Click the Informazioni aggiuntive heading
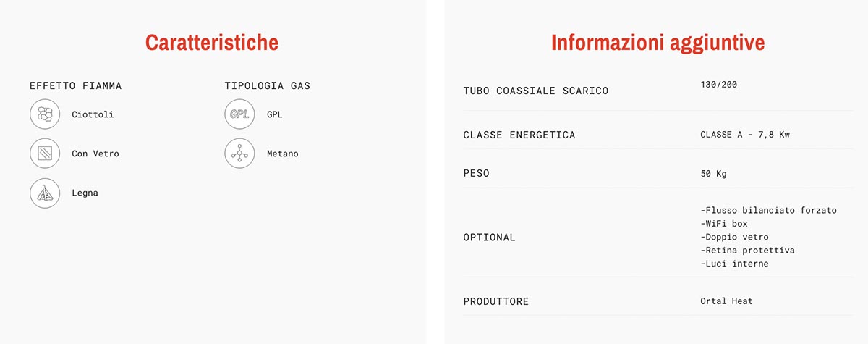This screenshot has height=344, width=868. pyautogui.click(x=658, y=42)
